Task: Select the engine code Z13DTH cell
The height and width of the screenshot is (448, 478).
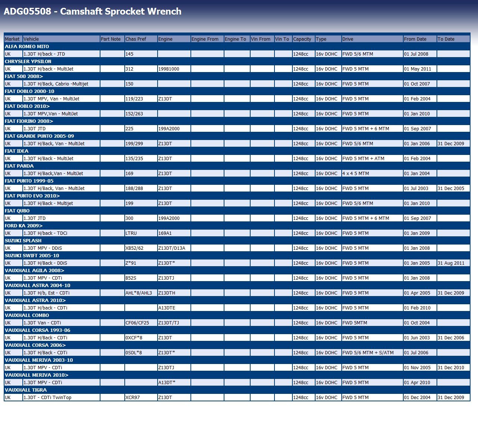Action: 174,293
